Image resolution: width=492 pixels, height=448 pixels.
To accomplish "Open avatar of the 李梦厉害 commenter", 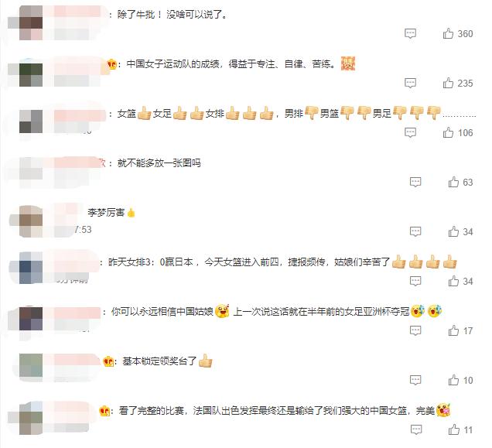I will pos(31,221).
